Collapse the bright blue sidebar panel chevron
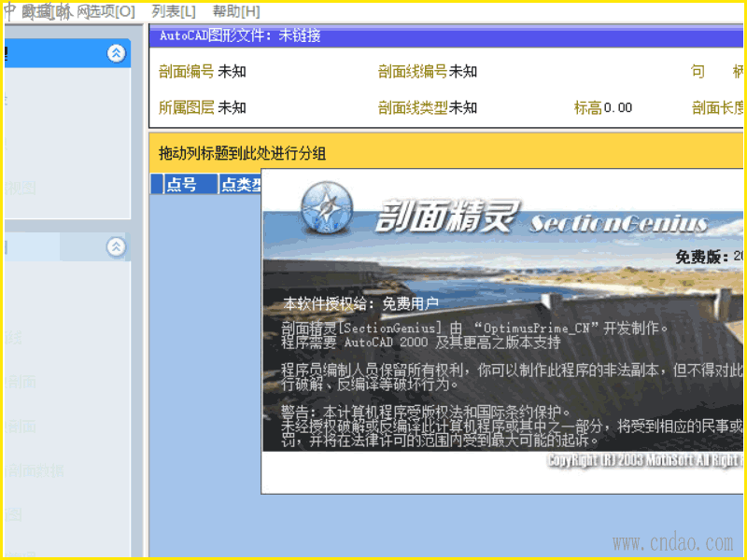The width and height of the screenshot is (747, 560). pos(116,53)
